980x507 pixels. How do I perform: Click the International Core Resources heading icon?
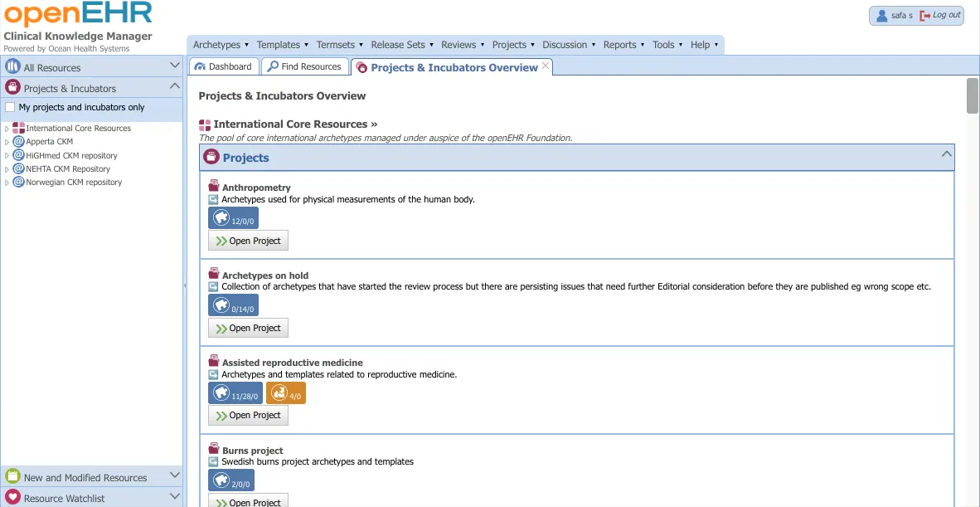point(205,124)
